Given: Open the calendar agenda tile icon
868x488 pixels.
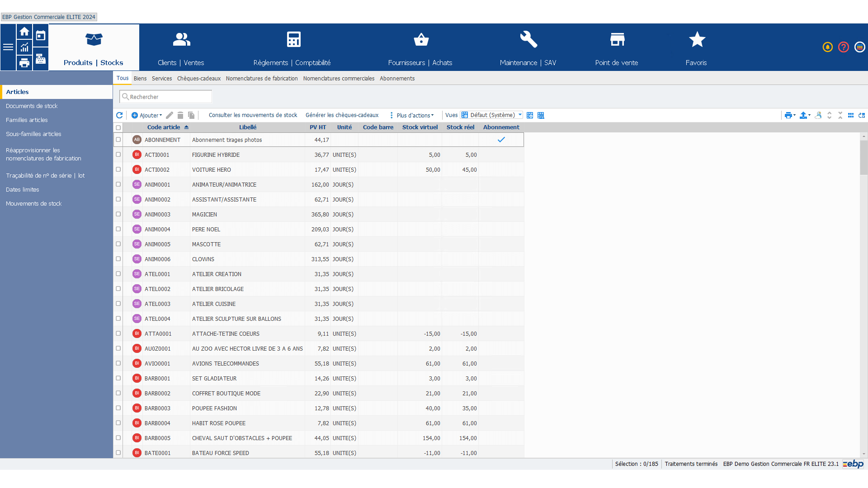Looking at the screenshot, I should [41, 35].
